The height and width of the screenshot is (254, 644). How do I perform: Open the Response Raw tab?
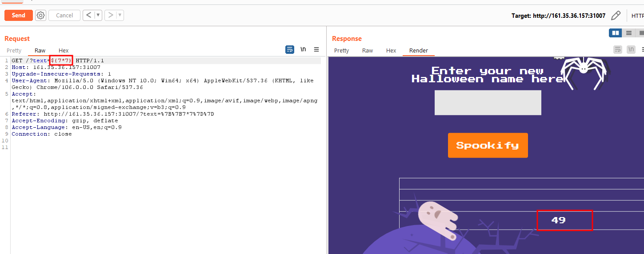click(x=367, y=51)
